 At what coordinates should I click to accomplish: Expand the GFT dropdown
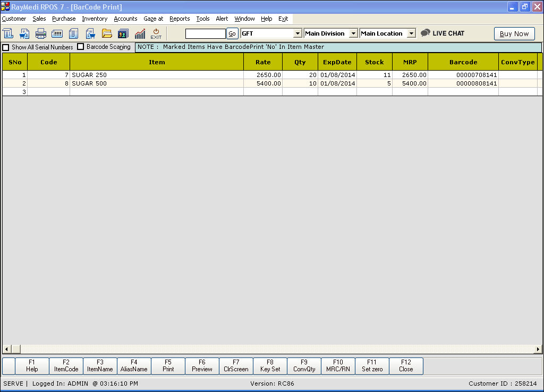297,33
